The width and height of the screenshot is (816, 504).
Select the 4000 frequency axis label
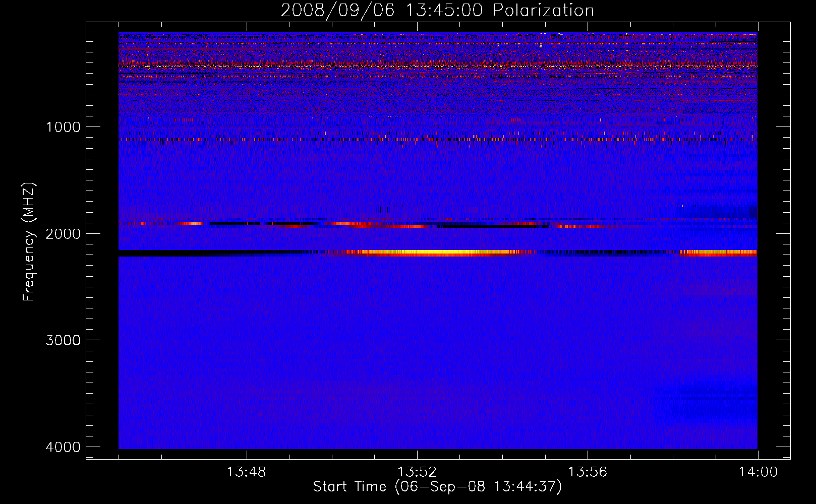click(x=63, y=447)
